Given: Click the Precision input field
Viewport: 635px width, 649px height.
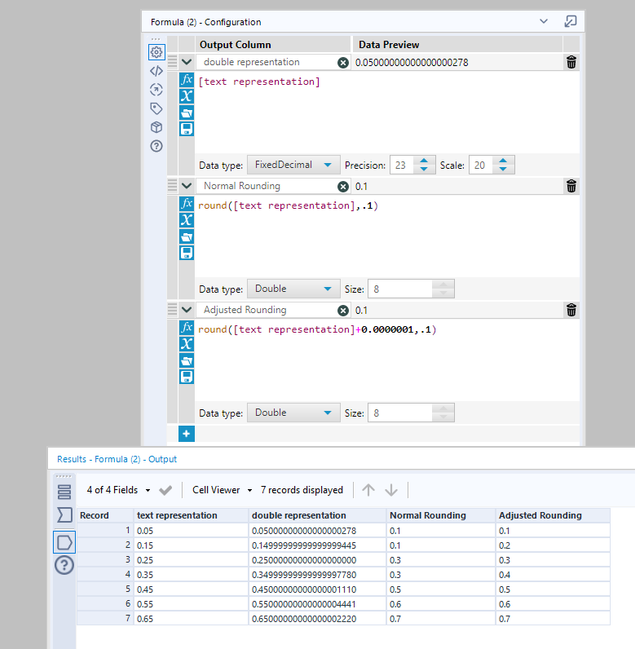Looking at the screenshot, I should [403, 165].
